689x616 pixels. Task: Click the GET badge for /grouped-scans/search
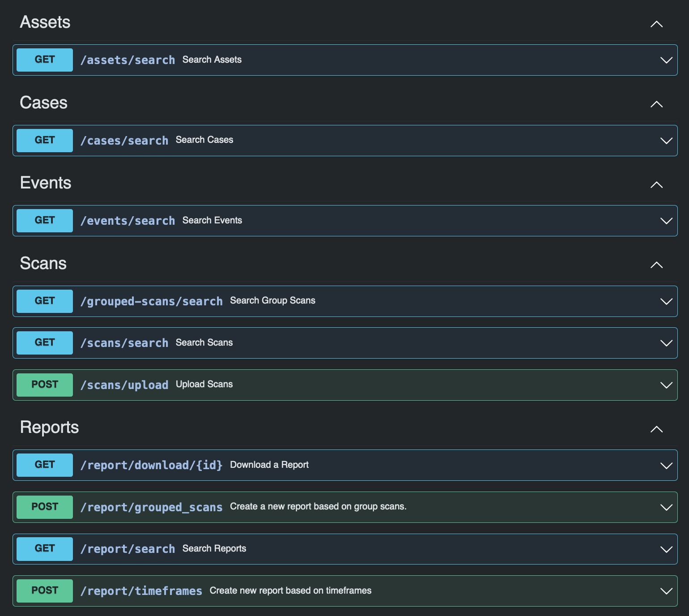45,301
